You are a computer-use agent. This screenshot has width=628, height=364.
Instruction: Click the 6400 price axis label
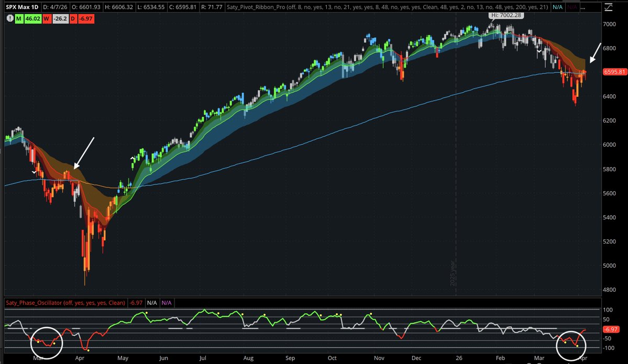[x=609, y=96]
